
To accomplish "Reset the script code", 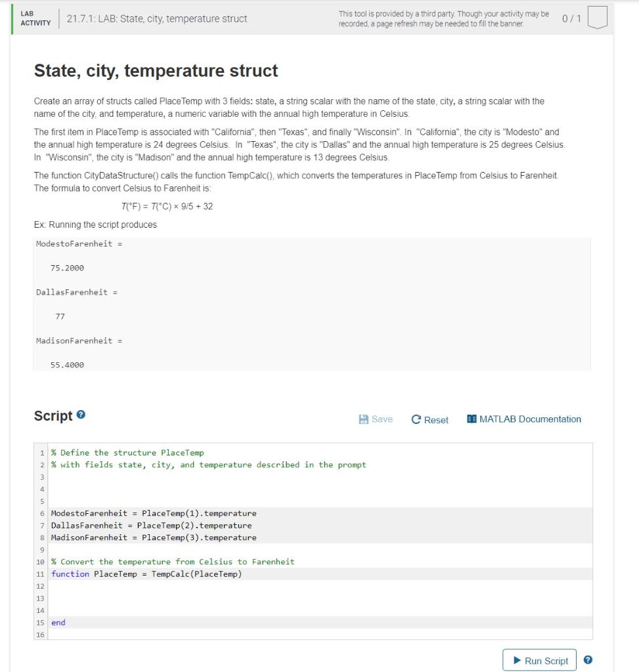I will [x=430, y=419].
